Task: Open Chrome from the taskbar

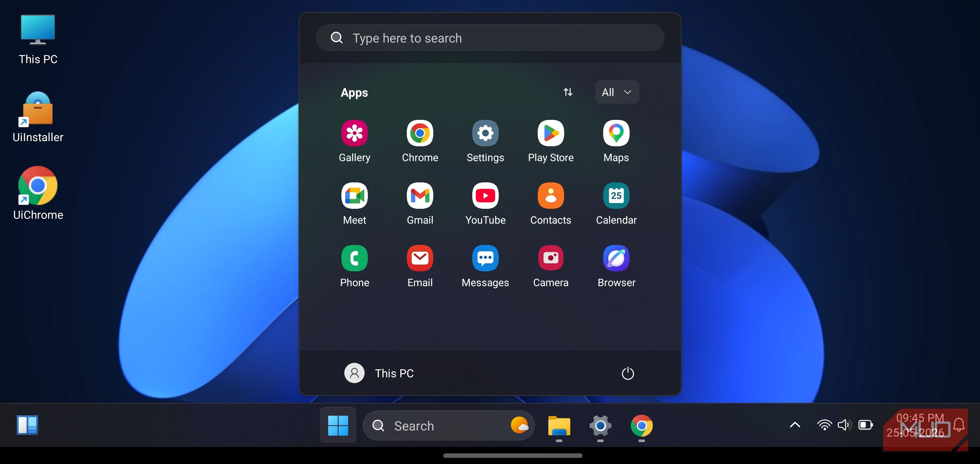Action: (x=642, y=426)
